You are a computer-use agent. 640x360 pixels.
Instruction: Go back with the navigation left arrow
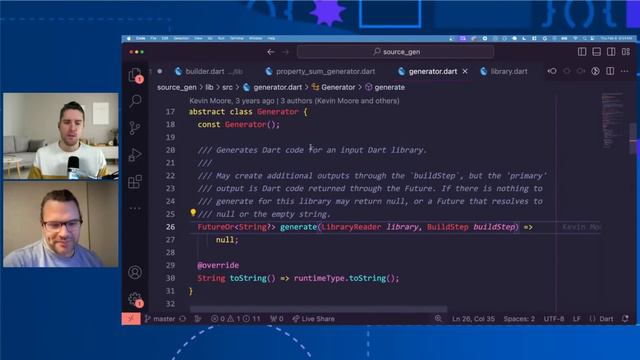coord(271,52)
